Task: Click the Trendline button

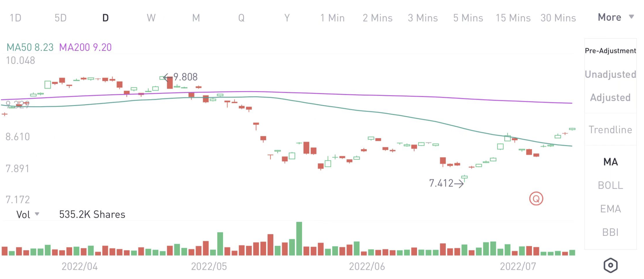Action: pyautogui.click(x=610, y=130)
